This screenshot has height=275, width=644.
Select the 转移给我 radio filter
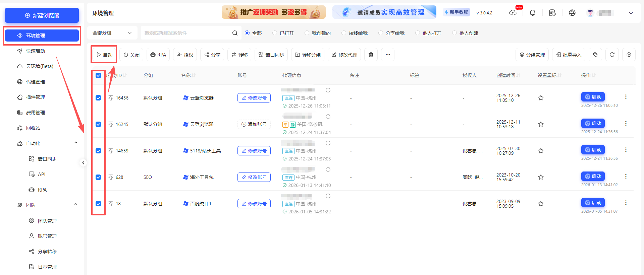click(x=344, y=33)
